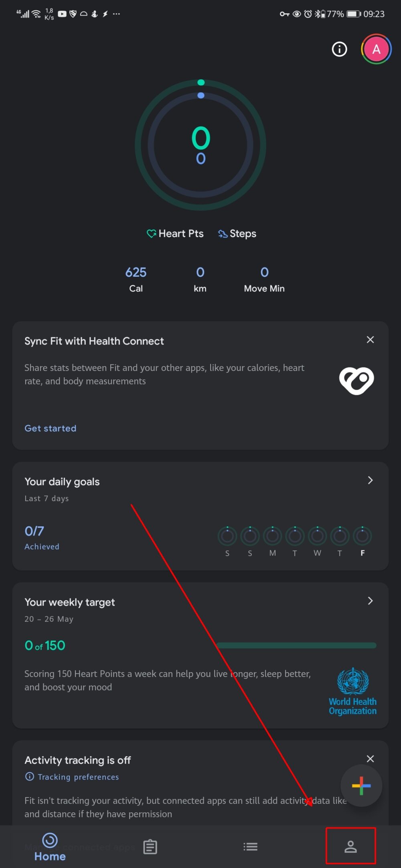Dismiss the Sync Fit with Health Connect card

click(370, 339)
